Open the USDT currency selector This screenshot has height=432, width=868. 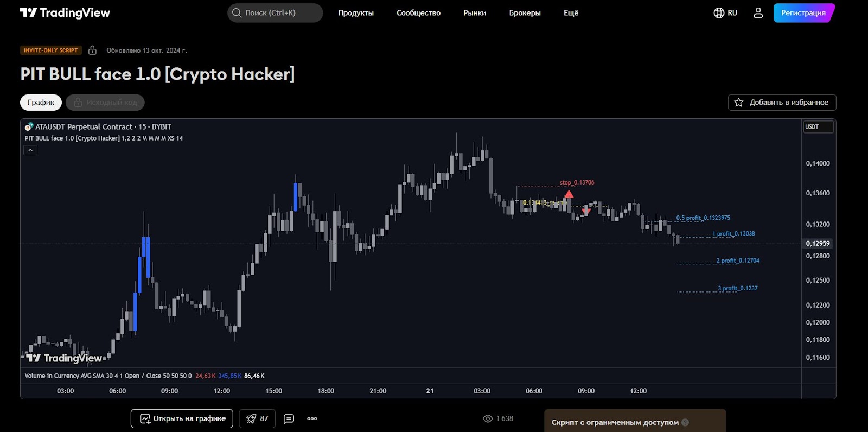[818, 127]
